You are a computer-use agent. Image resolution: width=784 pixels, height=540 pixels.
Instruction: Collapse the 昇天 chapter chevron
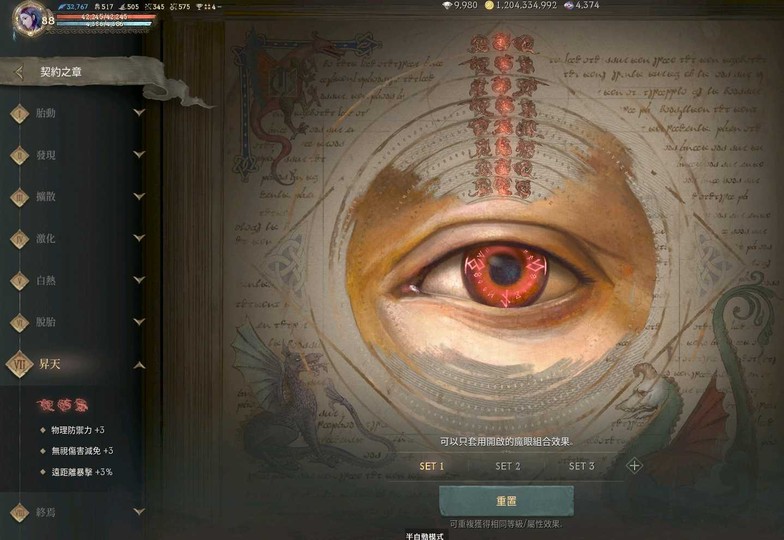[x=139, y=365]
